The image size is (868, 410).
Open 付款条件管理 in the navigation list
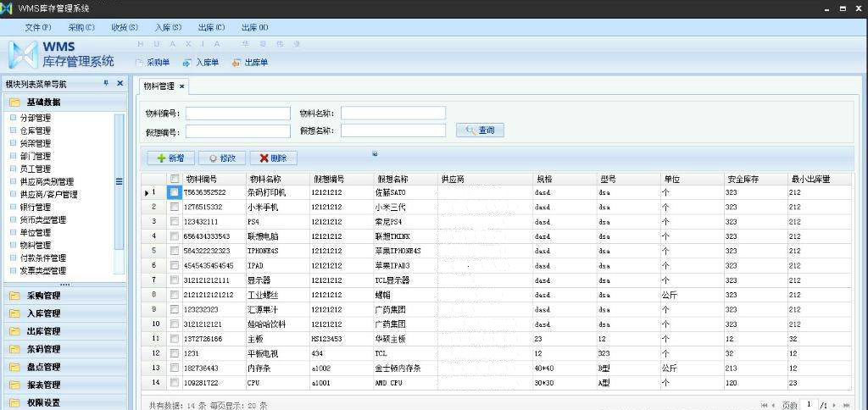click(43, 258)
